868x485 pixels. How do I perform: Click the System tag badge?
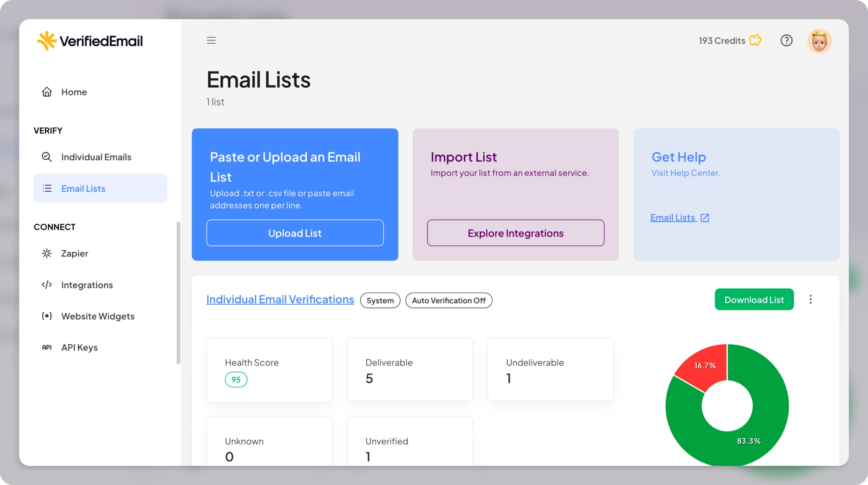(x=380, y=301)
